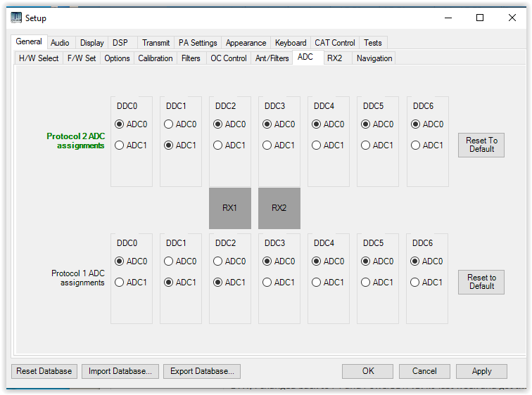The height and width of the screenshot is (395, 532).
Task: Select ADC1 for DDC4 under Protocol 1
Action: point(317,283)
